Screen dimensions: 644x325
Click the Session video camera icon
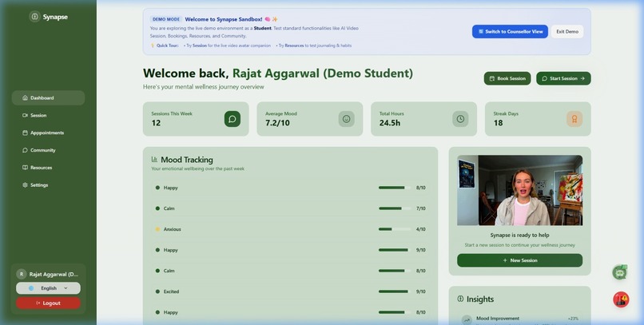pos(25,115)
